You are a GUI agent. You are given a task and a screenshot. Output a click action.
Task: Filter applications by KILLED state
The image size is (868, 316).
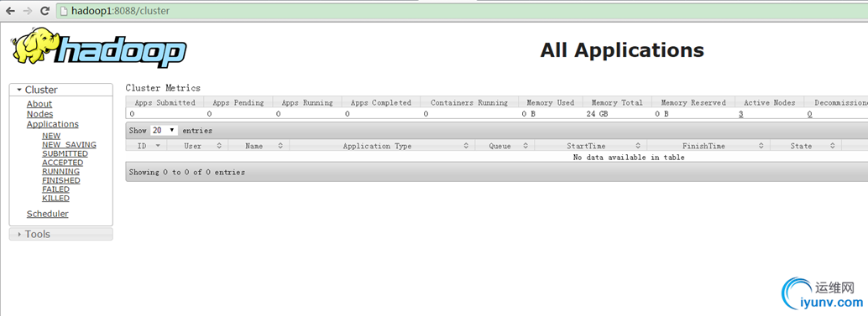(x=56, y=198)
